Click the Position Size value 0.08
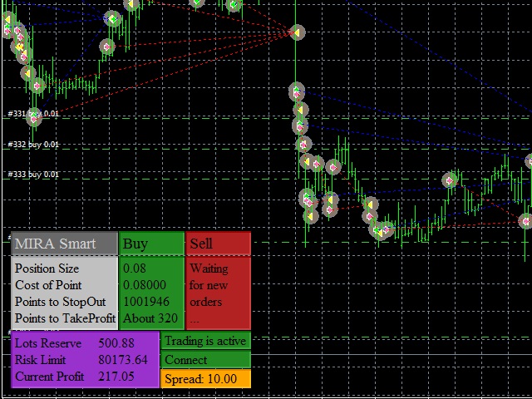 (134, 268)
